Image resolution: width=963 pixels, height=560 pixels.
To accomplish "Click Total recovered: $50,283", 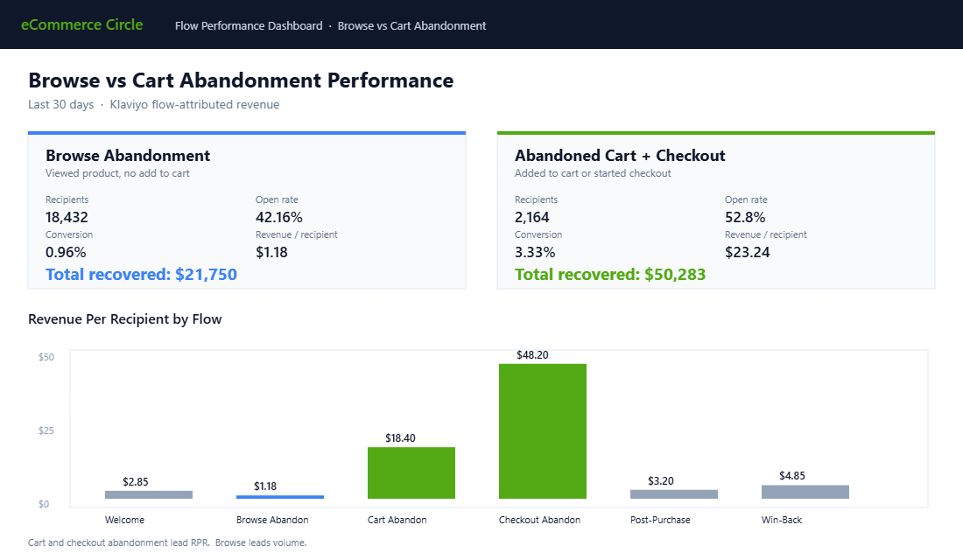I will pyautogui.click(x=610, y=275).
